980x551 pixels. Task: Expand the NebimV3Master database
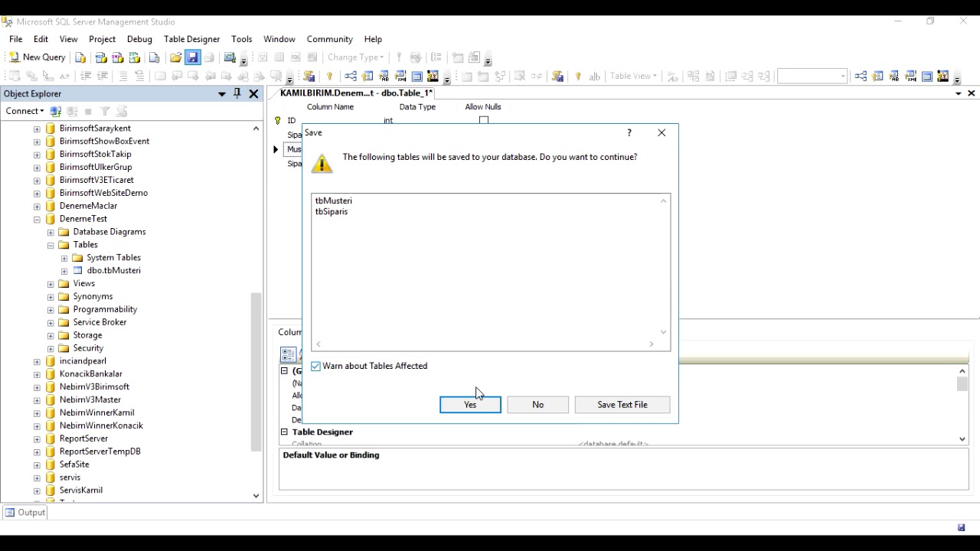[x=37, y=399]
